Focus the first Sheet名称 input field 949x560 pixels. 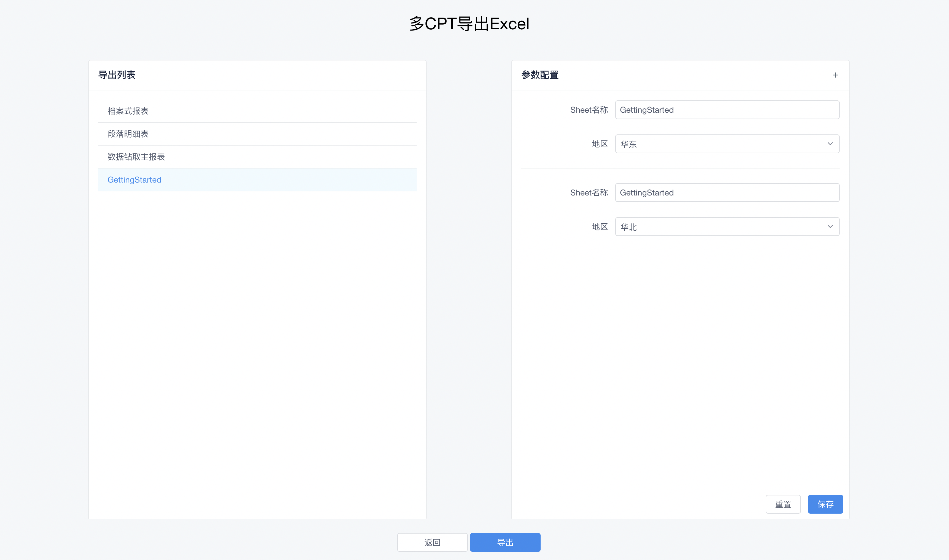pyautogui.click(x=727, y=110)
